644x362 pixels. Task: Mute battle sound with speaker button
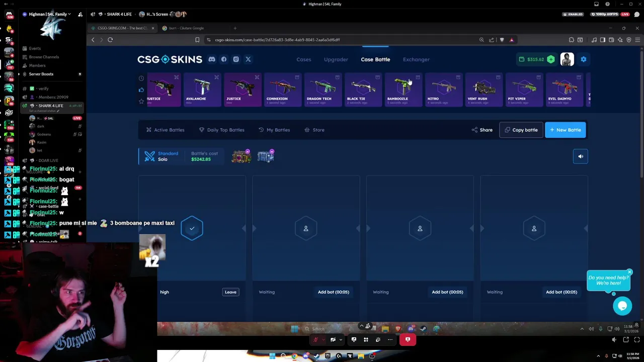tap(581, 156)
